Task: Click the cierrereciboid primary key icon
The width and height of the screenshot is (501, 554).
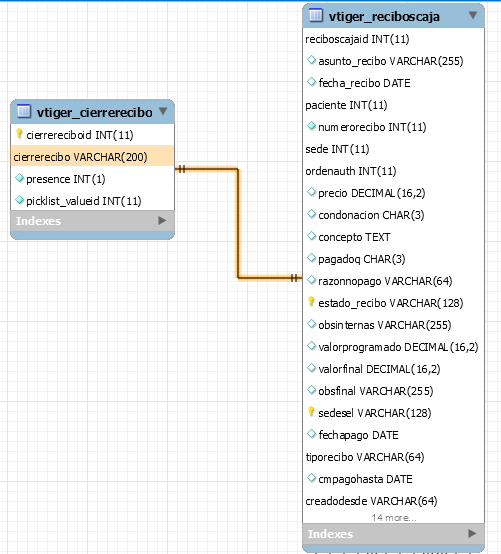Action: [19, 134]
